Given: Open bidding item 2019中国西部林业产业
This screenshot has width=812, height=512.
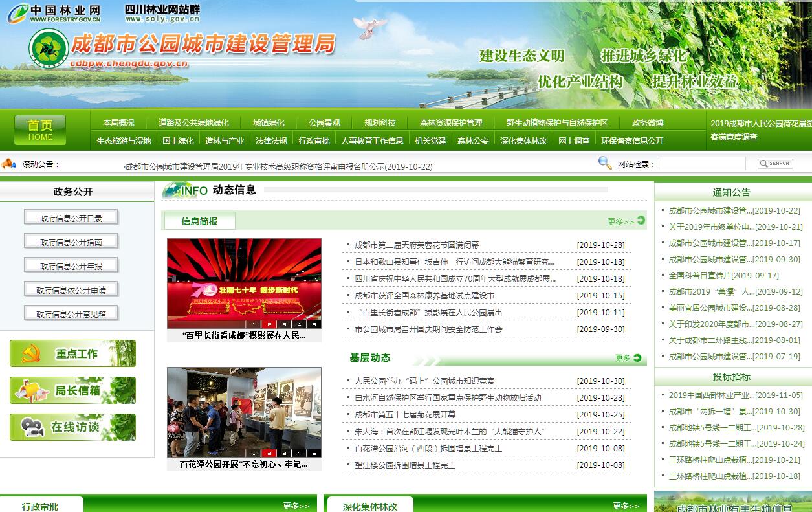Looking at the screenshot, I should 736,395.
